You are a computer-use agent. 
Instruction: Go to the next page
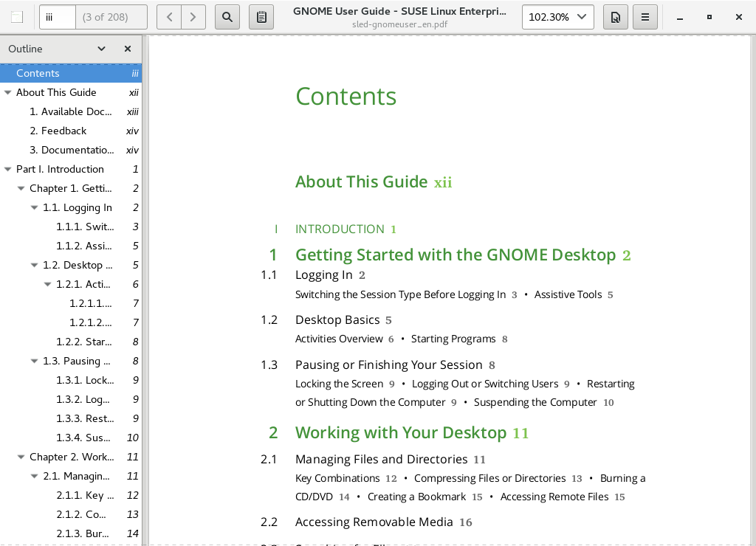pos(193,17)
